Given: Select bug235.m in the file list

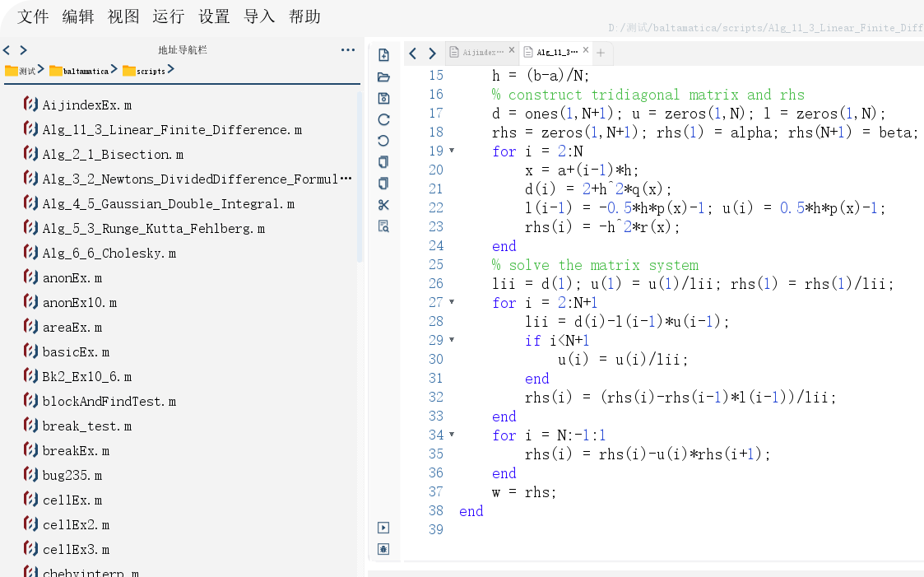Looking at the screenshot, I should (63, 476).
